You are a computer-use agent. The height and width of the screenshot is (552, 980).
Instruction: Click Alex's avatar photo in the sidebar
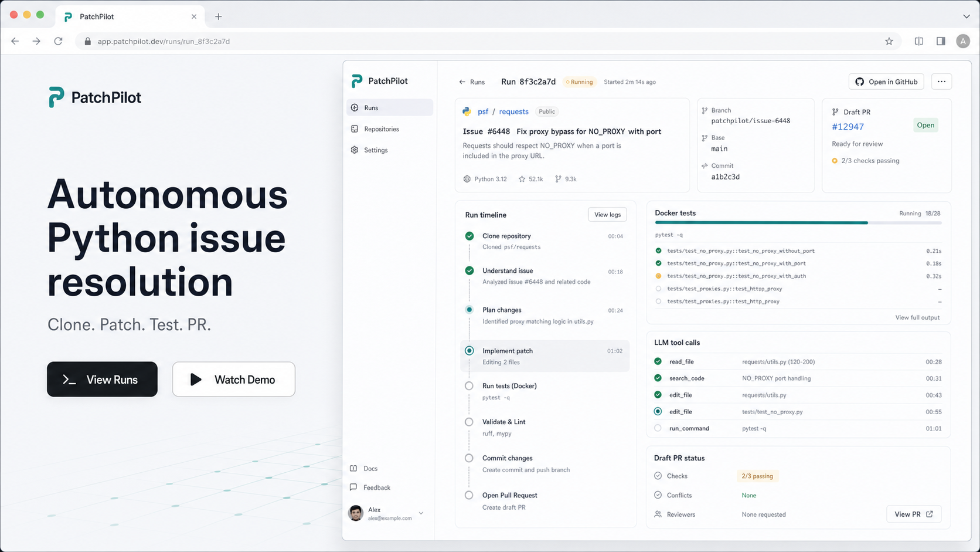pos(356,513)
